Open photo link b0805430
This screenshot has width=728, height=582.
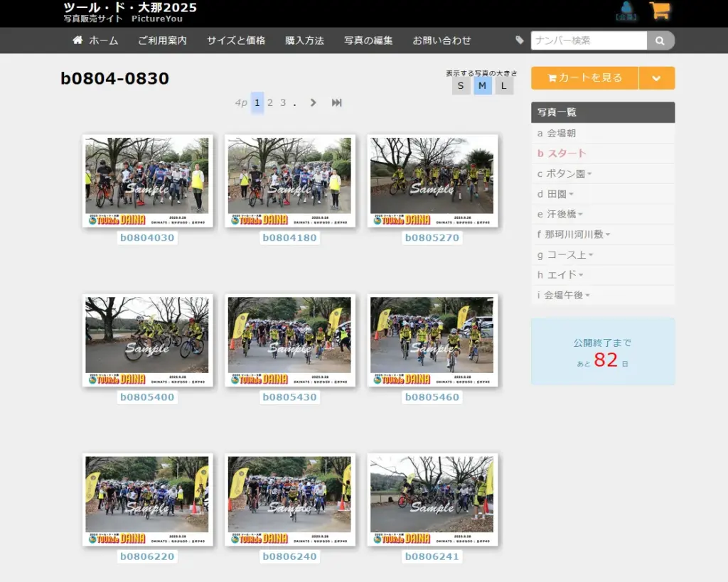[289, 397]
